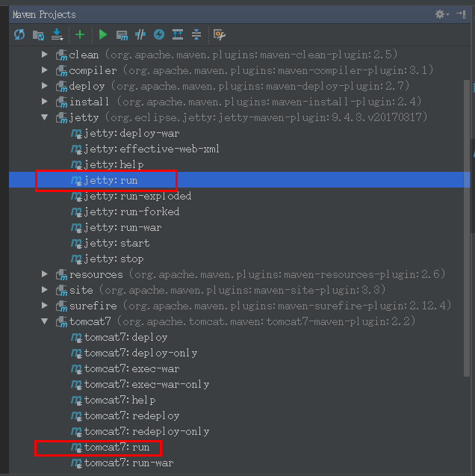475x476 pixels.
Task: Click the Maven Projects panel title
Action: pyautogui.click(x=44, y=14)
